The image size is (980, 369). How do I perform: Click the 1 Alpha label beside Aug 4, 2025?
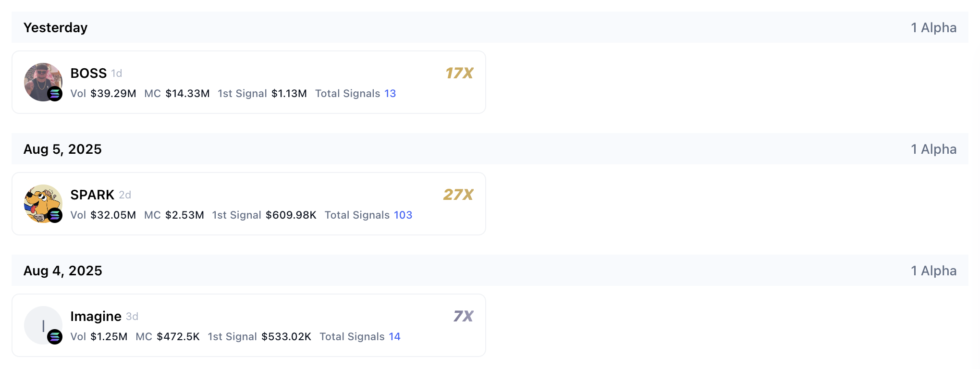(x=933, y=271)
